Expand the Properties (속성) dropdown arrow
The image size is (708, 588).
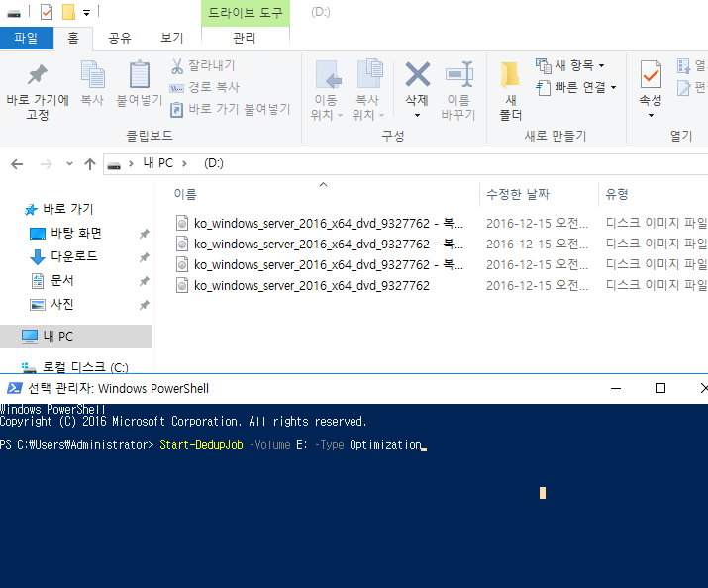point(651,116)
